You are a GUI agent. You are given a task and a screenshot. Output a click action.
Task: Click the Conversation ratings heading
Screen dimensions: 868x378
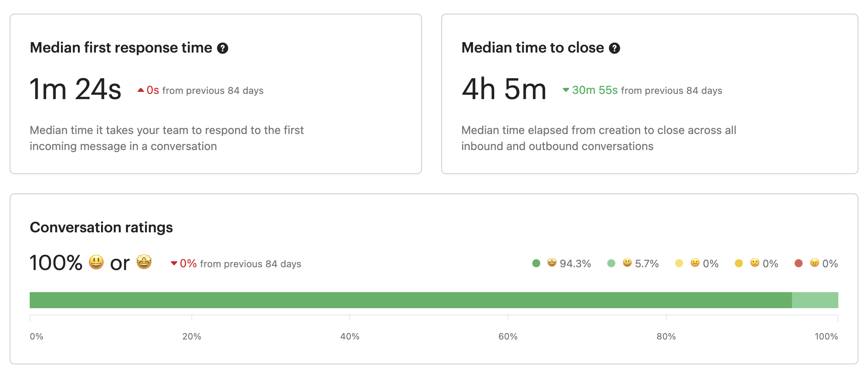pyautogui.click(x=101, y=228)
